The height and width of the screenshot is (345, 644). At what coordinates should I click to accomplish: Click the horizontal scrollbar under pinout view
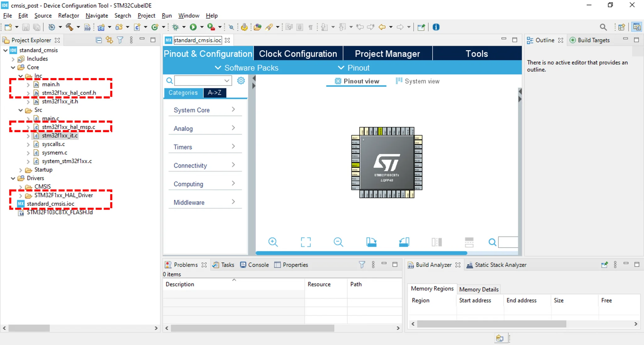coord(362,253)
